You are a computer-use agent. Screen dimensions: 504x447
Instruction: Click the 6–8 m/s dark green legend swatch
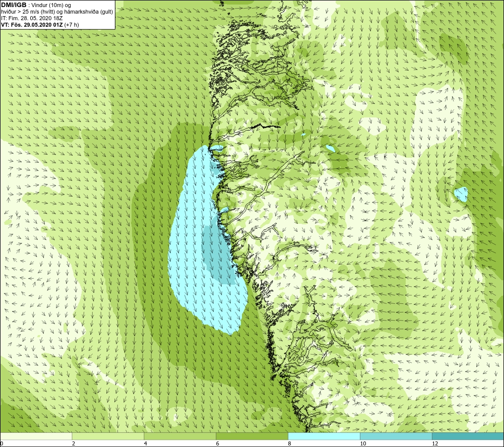252,436
